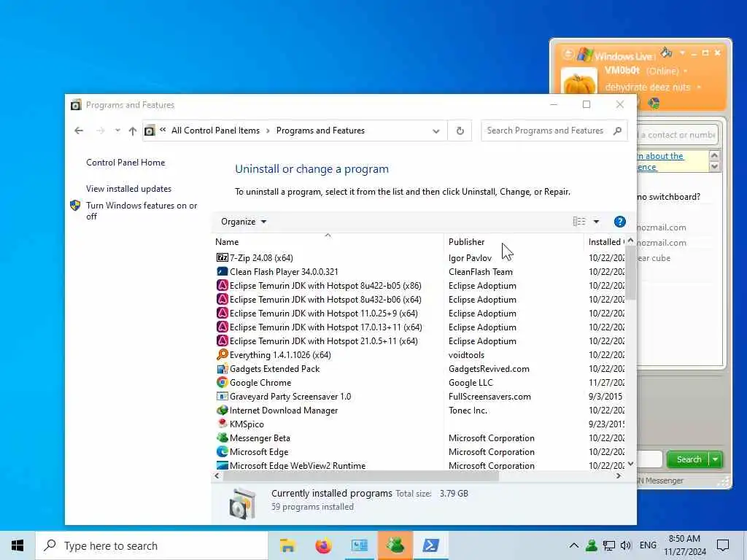747x560 pixels.
Task: Select the KMSpico program icon
Action: [x=222, y=424]
